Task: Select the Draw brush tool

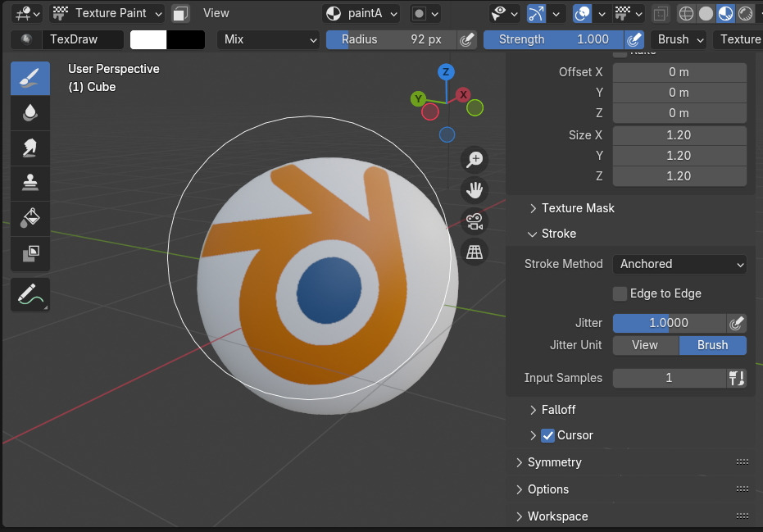Action: coord(30,78)
